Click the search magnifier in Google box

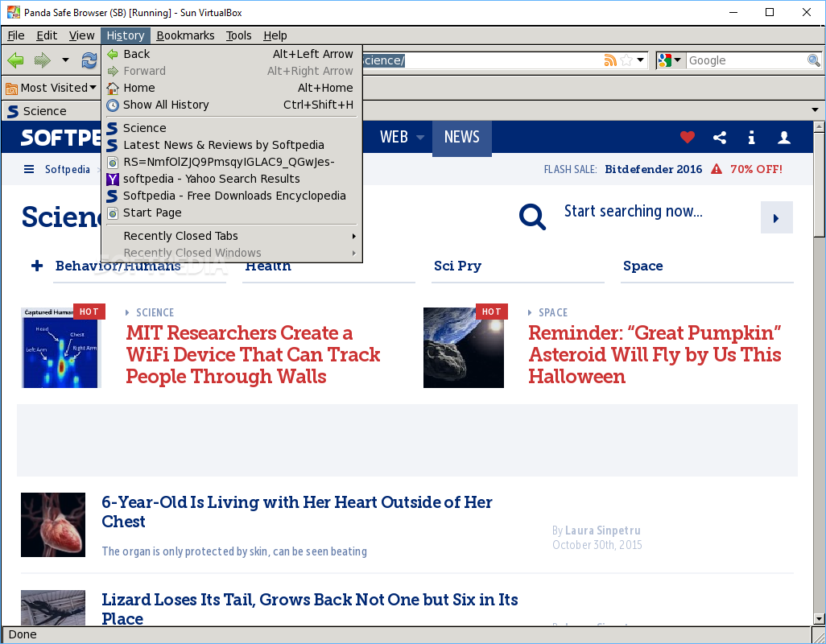pyautogui.click(x=814, y=60)
